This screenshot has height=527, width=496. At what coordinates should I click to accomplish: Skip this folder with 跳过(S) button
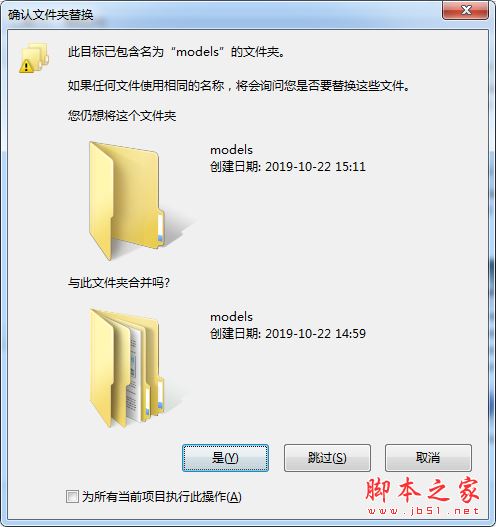click(x=327, y=458)
